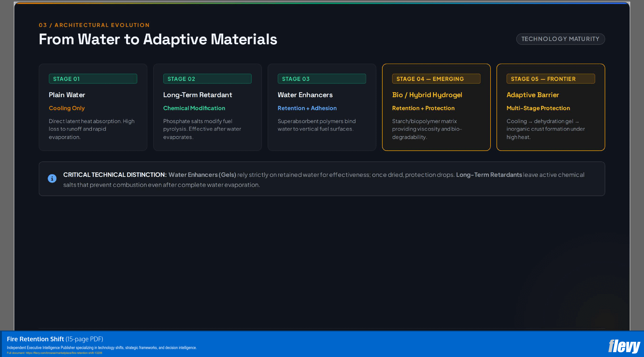Click the Bio / Hybrid Hydrogel card title

tap(427, 95)
